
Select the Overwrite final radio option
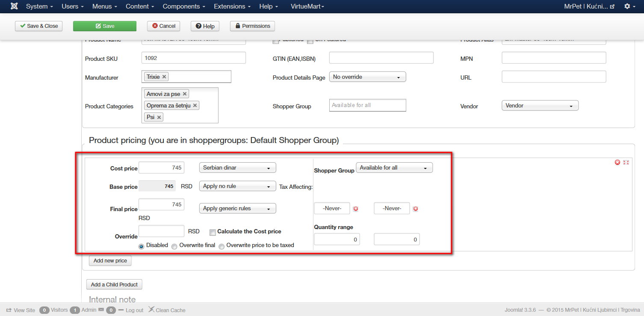[174, 246]
